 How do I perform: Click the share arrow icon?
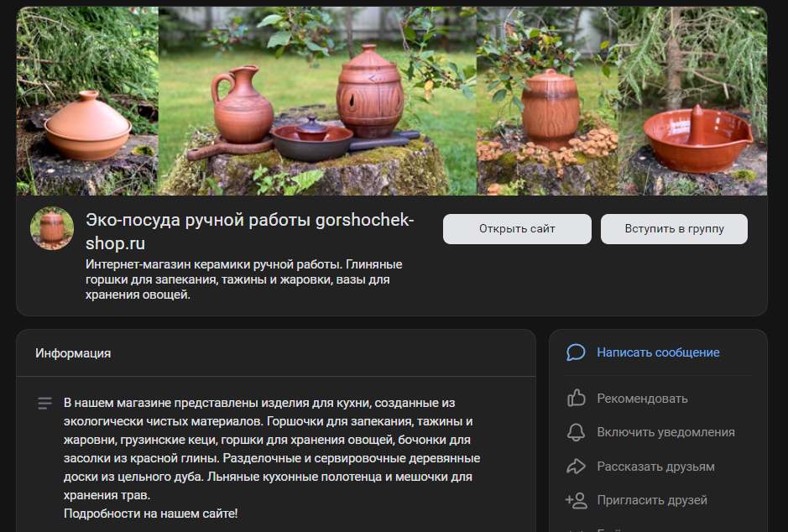pos(576,467)
